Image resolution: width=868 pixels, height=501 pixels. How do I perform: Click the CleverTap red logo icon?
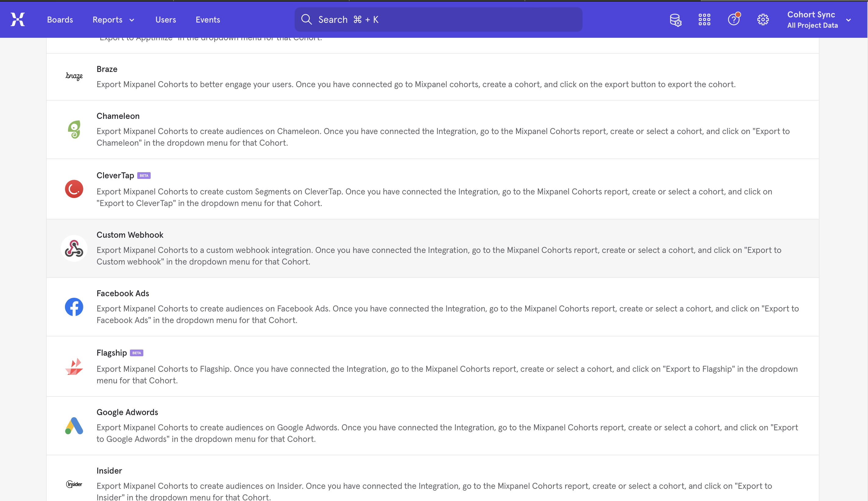click(x=74, y=189)
